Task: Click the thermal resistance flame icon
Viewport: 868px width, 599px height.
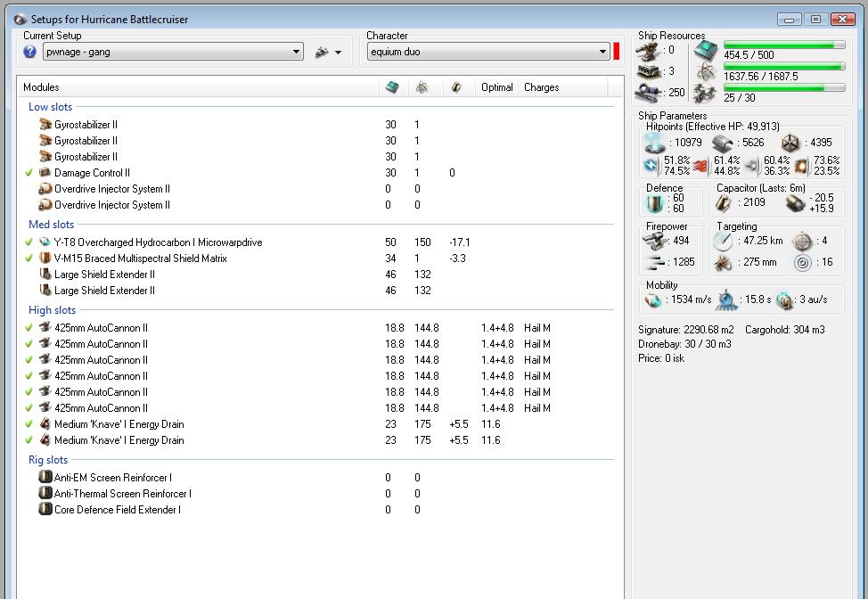Action: tap(701, 165)
